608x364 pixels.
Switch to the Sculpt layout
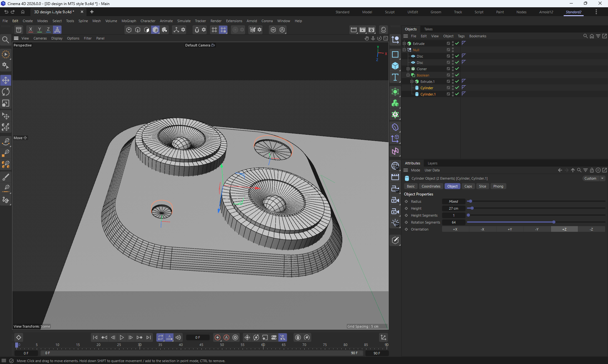(x=389, y=12)
